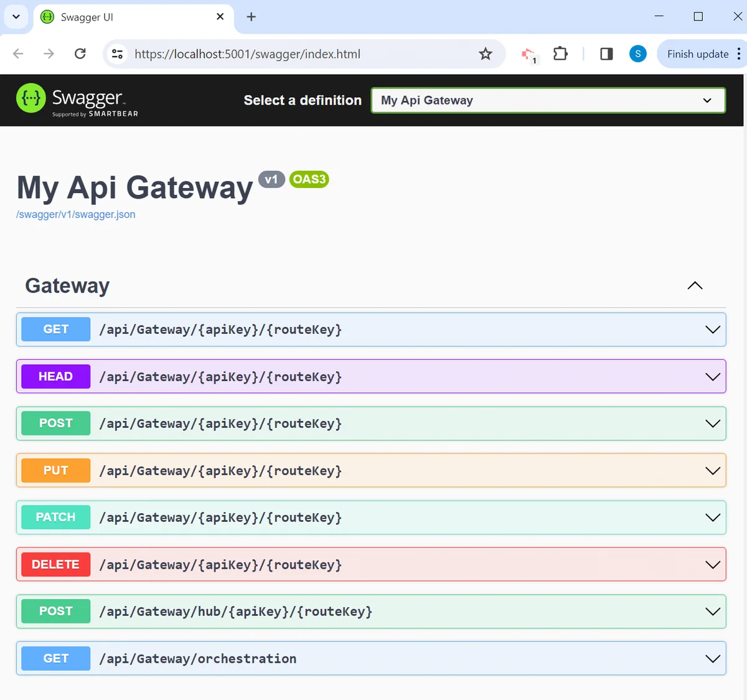Close the Swagger UI tab

coord(220,17)
